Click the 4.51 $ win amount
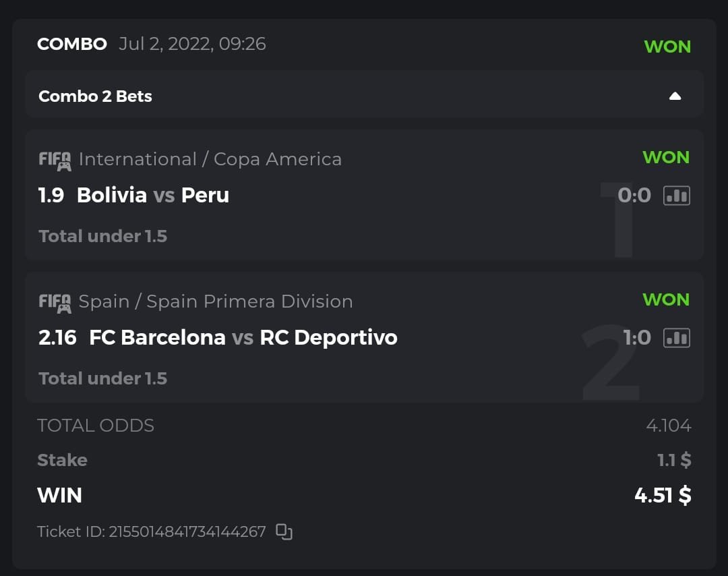This screenshot has height=576, width=728. pyautogui.click(x=662, y=495)
